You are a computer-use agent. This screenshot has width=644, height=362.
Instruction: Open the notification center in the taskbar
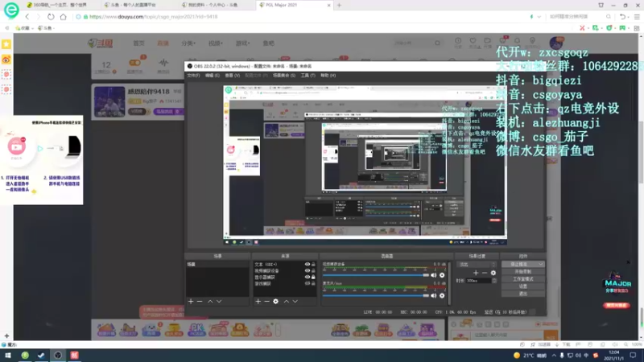[x=633, y=355]
